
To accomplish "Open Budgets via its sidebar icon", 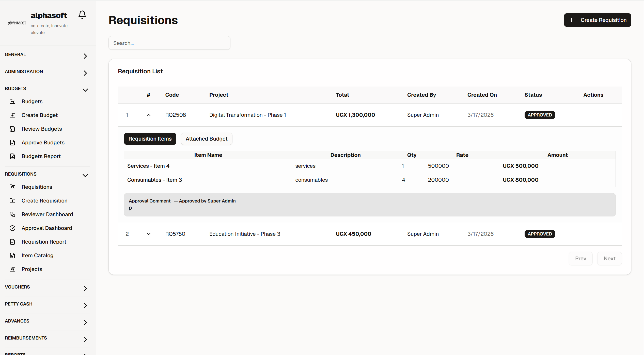I will click(12, 102).
